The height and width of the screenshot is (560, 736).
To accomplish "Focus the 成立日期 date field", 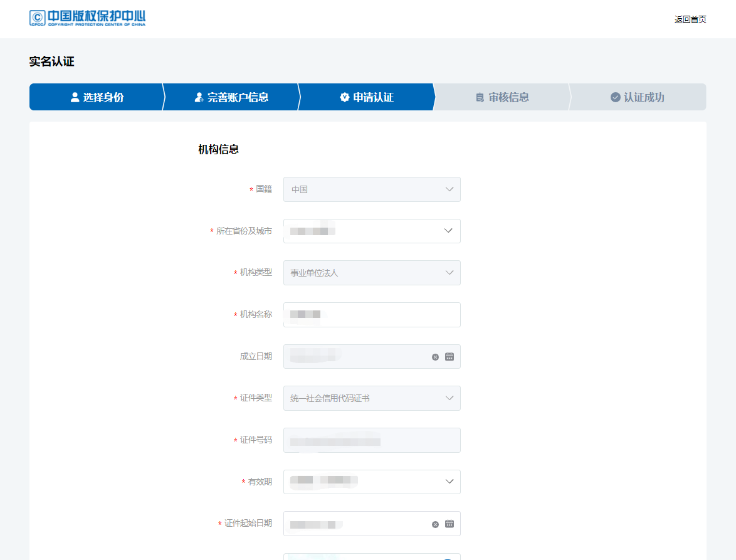I will (372, 356).
